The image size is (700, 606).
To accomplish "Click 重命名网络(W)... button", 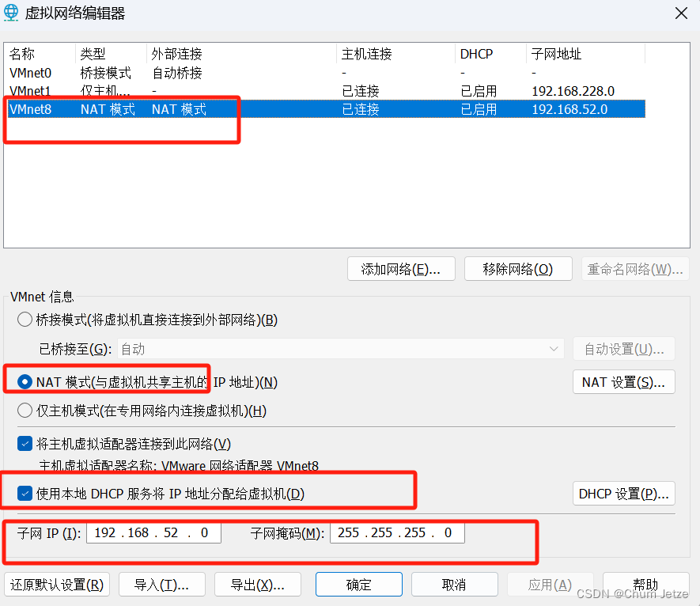I will (635, 269).
